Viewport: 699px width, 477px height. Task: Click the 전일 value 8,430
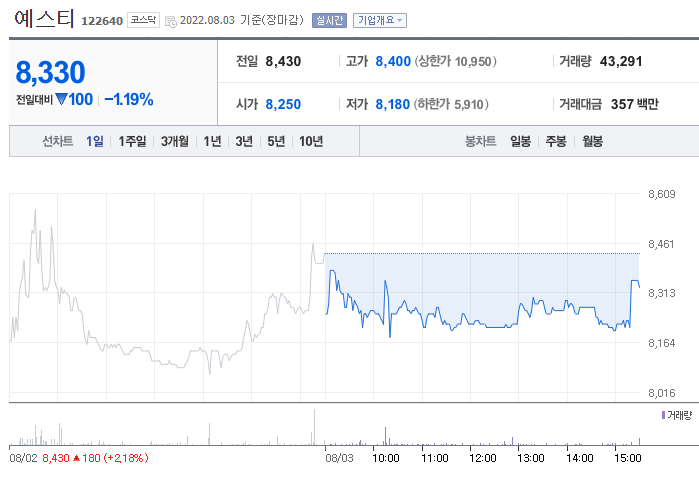[x=283, y=61]
